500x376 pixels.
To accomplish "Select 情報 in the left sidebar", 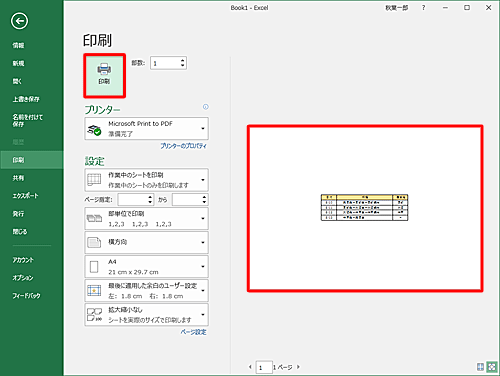I will 18,45.
